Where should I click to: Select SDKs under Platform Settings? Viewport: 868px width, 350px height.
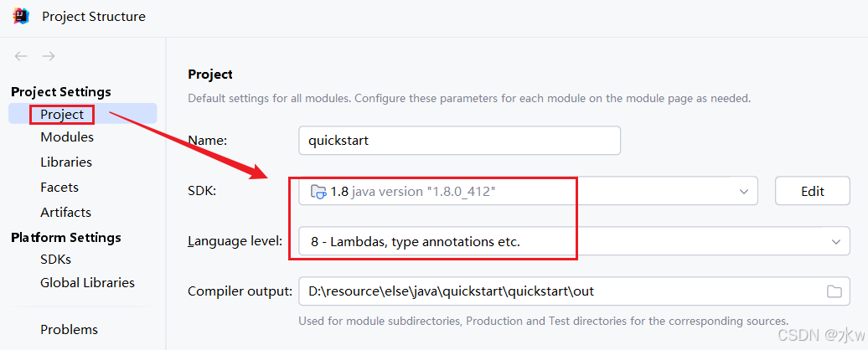pyautogui.click(x=55, y=260)
